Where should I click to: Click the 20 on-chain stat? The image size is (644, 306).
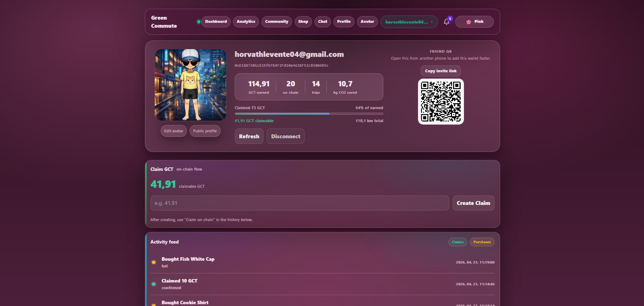coord(291,87)
